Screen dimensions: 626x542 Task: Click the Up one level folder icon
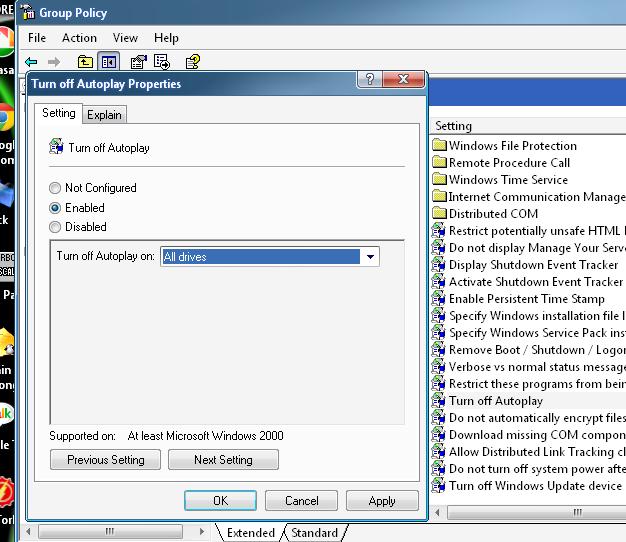pyautogui.click(x=85, y=62)
